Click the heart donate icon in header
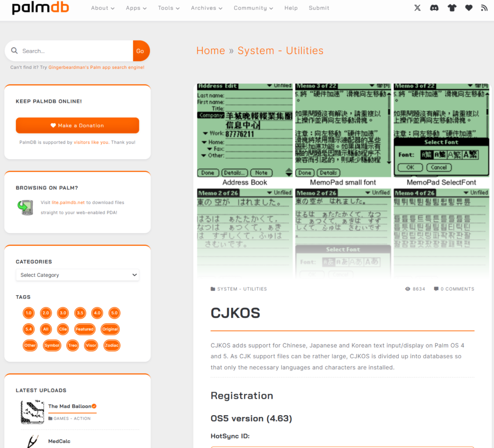Image resolution: width=494 pixels, height=448 pixels. pos(469,8)
